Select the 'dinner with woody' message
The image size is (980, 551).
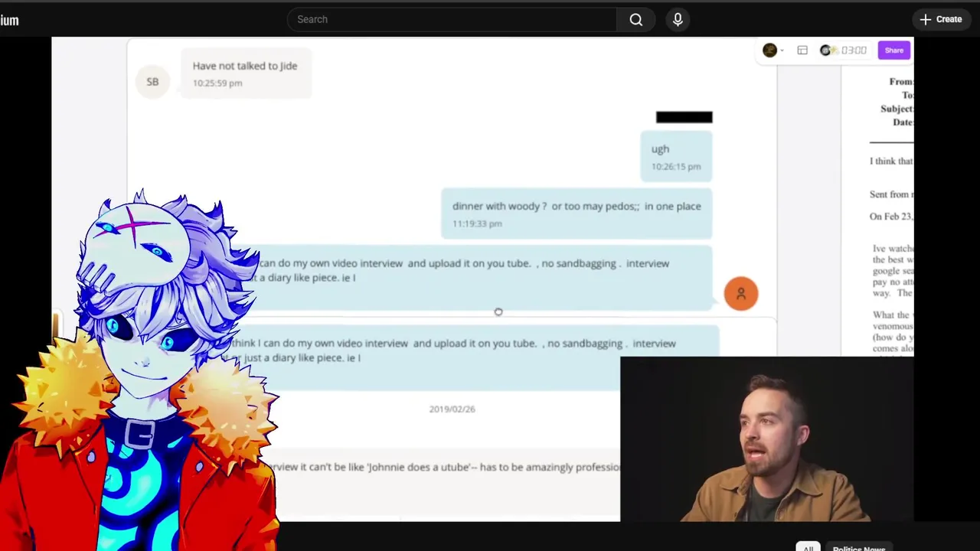coord(577,214)
